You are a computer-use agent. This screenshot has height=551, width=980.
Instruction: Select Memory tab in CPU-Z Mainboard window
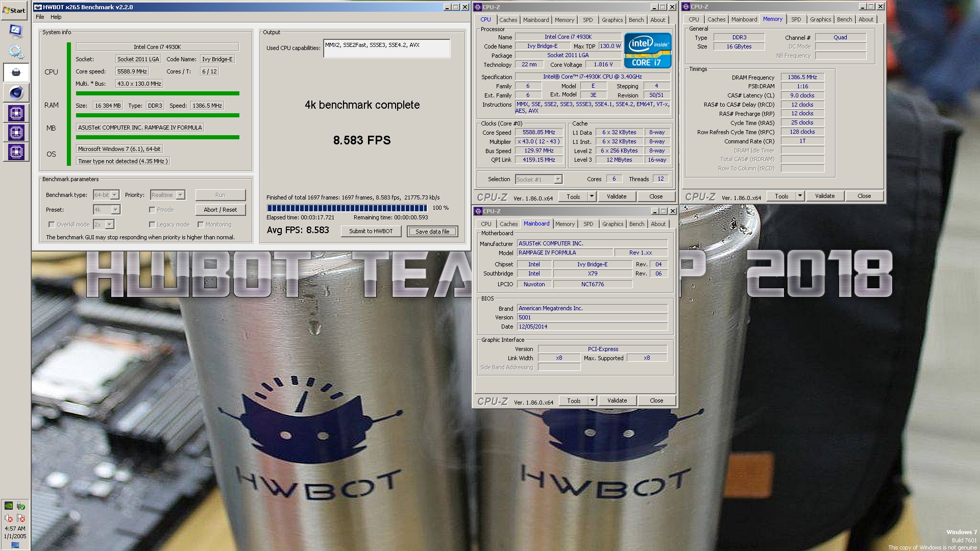pos(565,224)
